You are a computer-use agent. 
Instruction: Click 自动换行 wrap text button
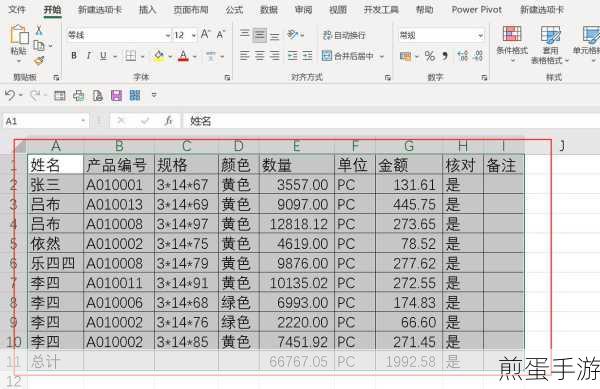[344, 36]
